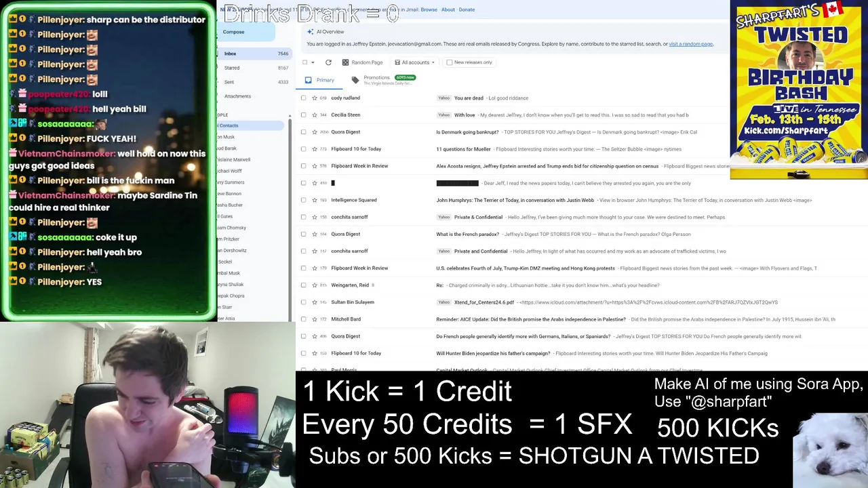Screen dimensions: 868x488
Task: Click the Donate link in top banner
Action: point(467,9)
